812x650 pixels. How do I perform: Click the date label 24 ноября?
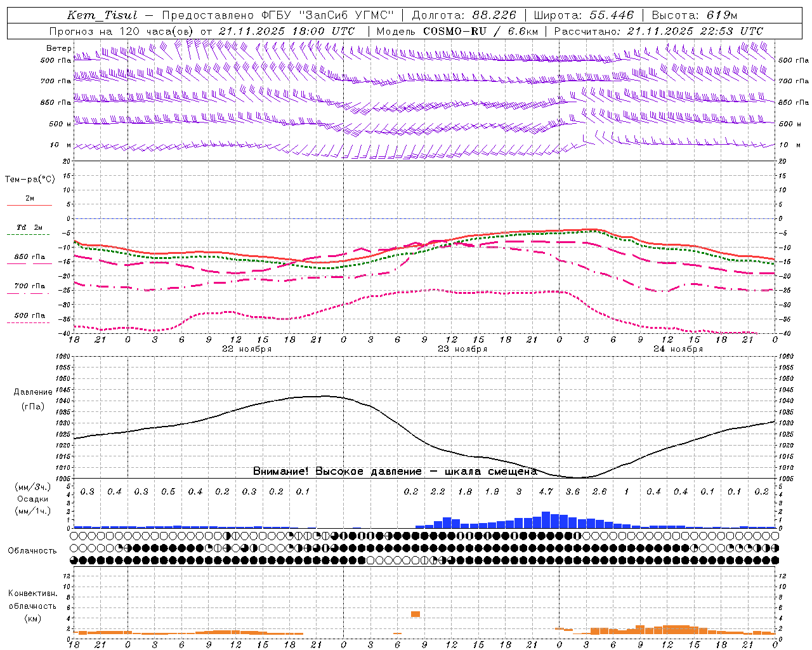pyautogui.click(x=678, y=349)
